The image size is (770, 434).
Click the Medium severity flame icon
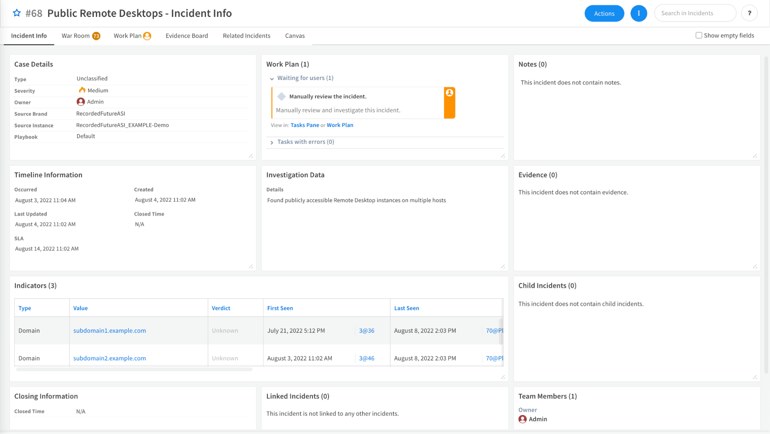[82, 90]
